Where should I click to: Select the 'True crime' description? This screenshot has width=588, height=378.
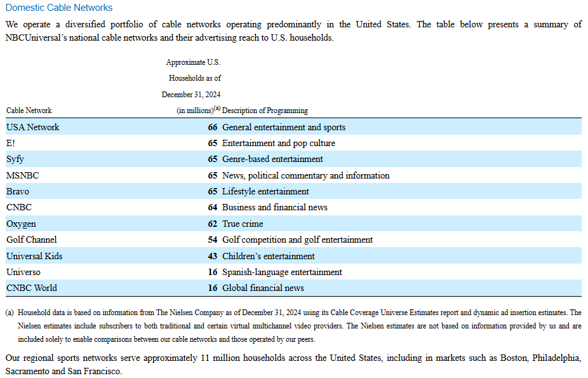coord(243,224)
